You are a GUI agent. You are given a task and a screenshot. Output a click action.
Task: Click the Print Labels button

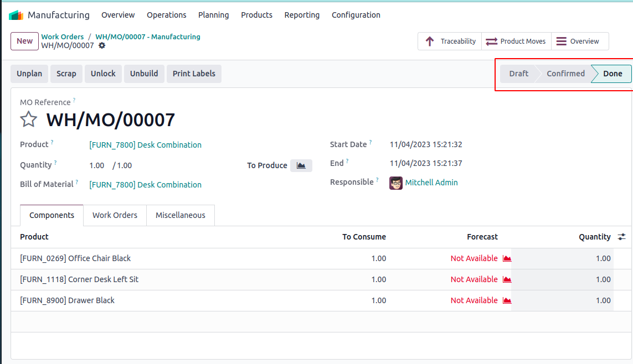194,74
